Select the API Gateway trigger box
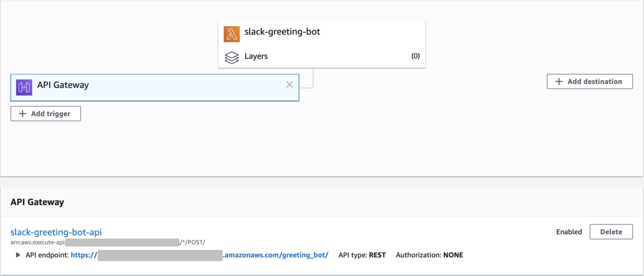 155,87
